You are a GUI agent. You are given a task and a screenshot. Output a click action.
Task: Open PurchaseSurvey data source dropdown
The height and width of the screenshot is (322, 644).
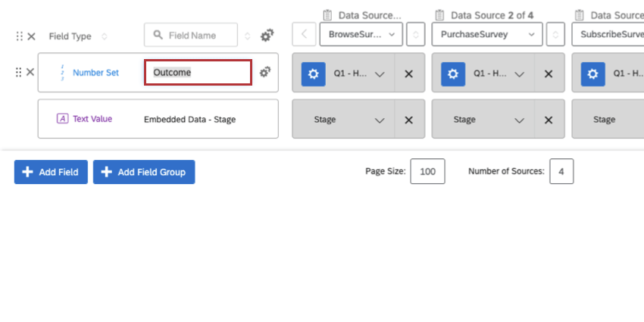coord(486,34)
